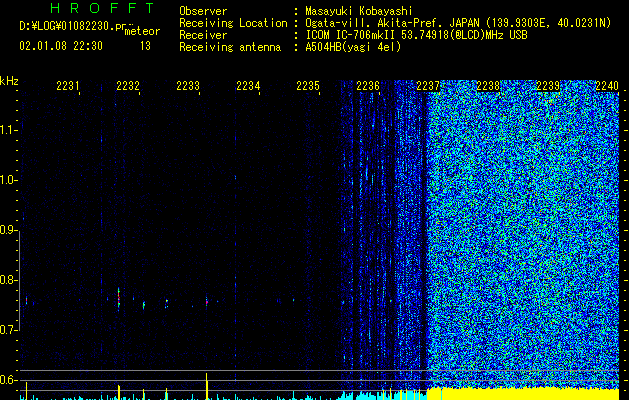This screenshot has height=400, width=629.
Task: Click the Observer field label
Action: [203, 11]
